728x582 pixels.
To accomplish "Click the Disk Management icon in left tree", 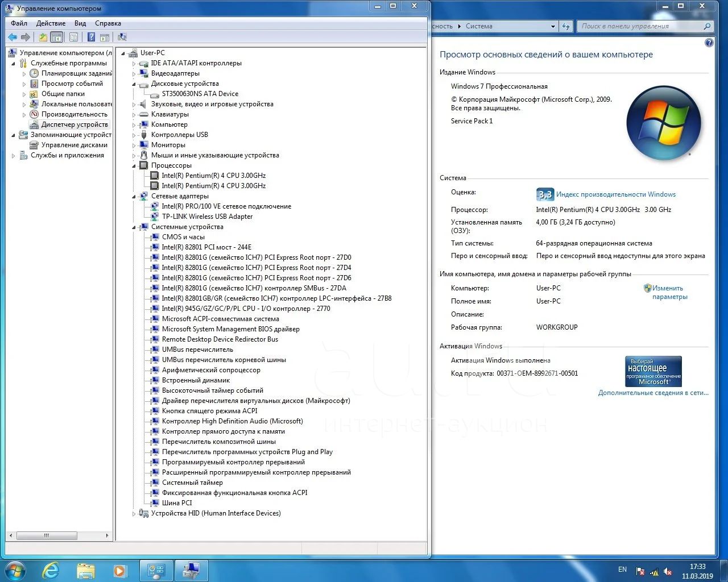I will [x=34, y=145].
